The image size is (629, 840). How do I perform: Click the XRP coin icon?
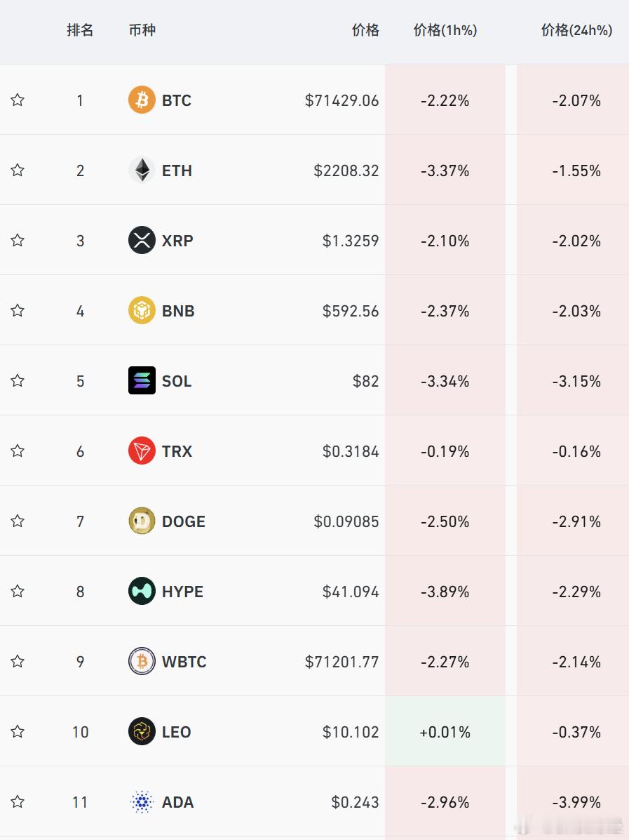tap(142, 240)
